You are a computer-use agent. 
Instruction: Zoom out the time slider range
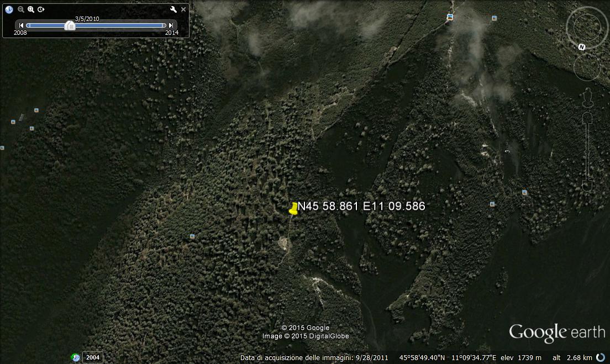[21, 9]
